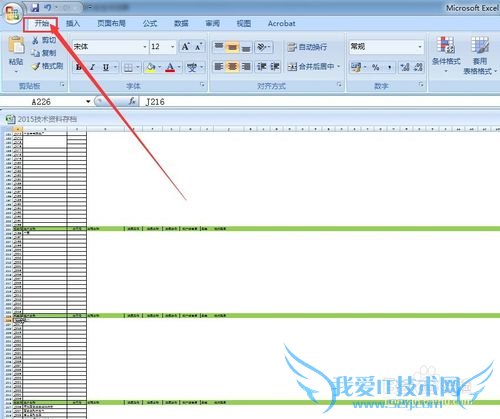Screen dimensions: 500x419
Task: Open the fill color dropdown arrow
Action: pyautogui.click(x=159, y=68)
